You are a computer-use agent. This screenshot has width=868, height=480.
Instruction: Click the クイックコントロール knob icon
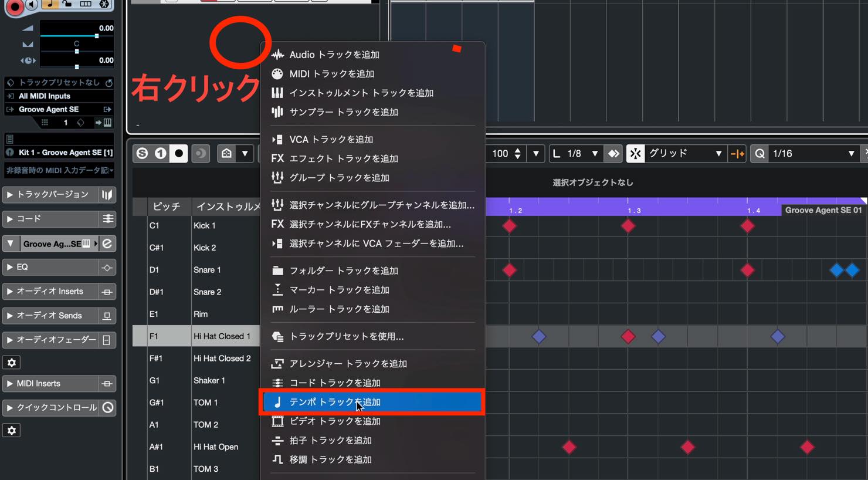coord(108,407)
